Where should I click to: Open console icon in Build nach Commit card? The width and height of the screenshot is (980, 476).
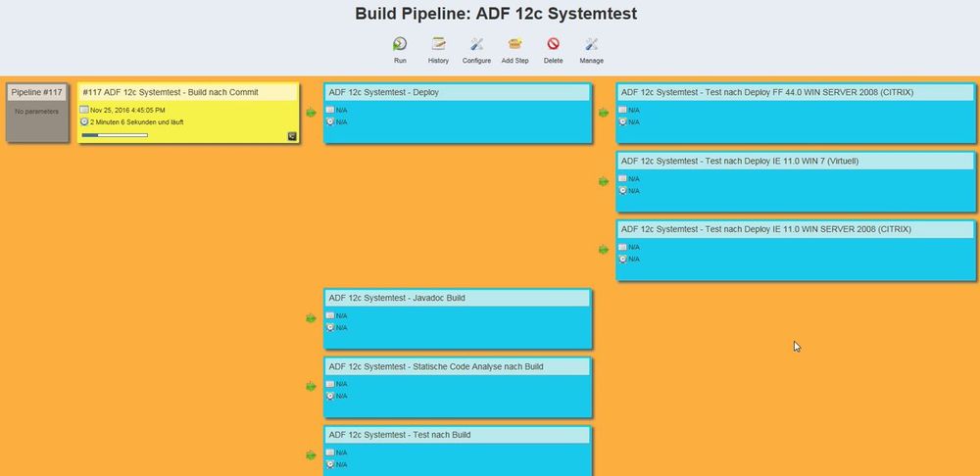[292, 135]
